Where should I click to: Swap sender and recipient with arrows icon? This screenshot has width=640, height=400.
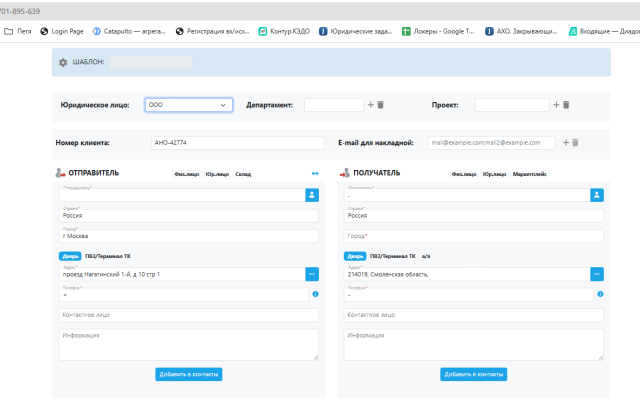tap(315, 173)
